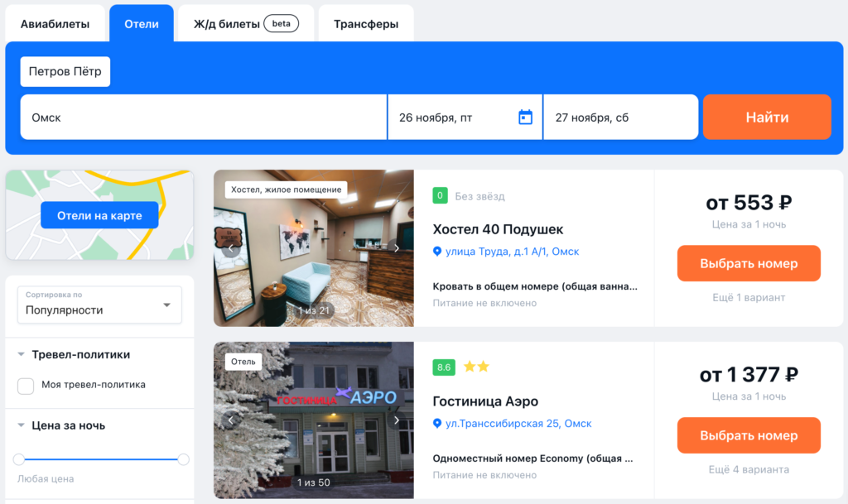Image resolution: width=848 pixels, height=504 pixels.
Task: Click the two-star rating of Гостиница Аэро
Action: click(x=476, y=367)
